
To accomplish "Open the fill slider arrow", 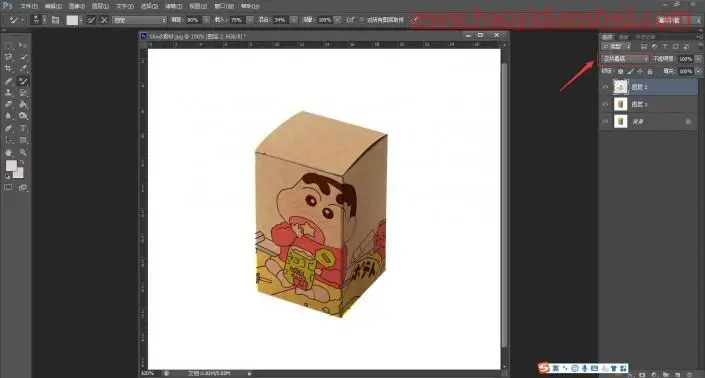I will (x=698, y=71).
